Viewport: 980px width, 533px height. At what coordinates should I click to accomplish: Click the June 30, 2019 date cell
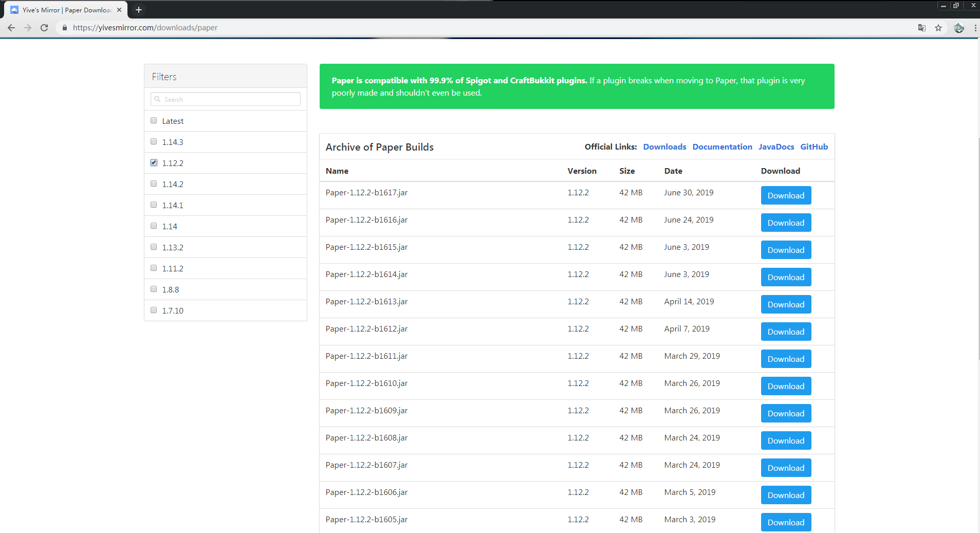689,193
